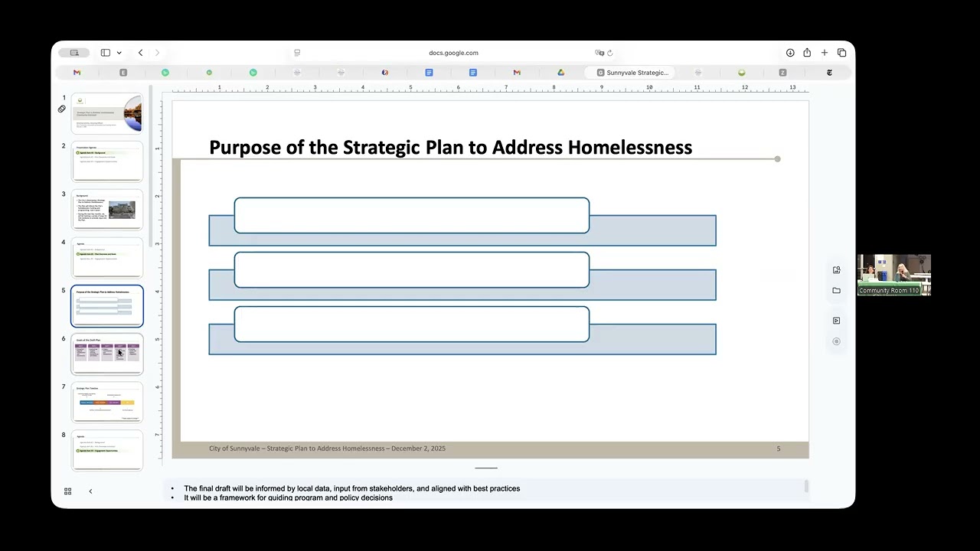Viewport: 980px width, 551px height.
Task: Reload the page with refresh icon
Action: [610, 53]
